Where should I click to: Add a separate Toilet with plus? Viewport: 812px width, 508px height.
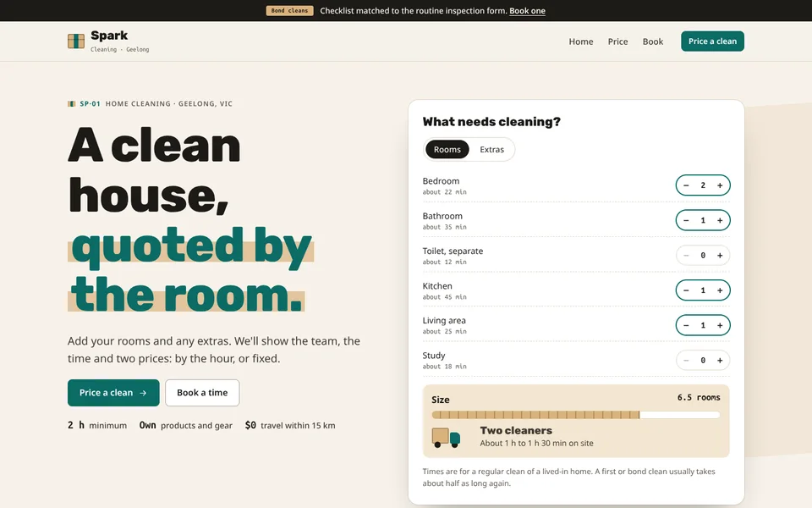720,256
